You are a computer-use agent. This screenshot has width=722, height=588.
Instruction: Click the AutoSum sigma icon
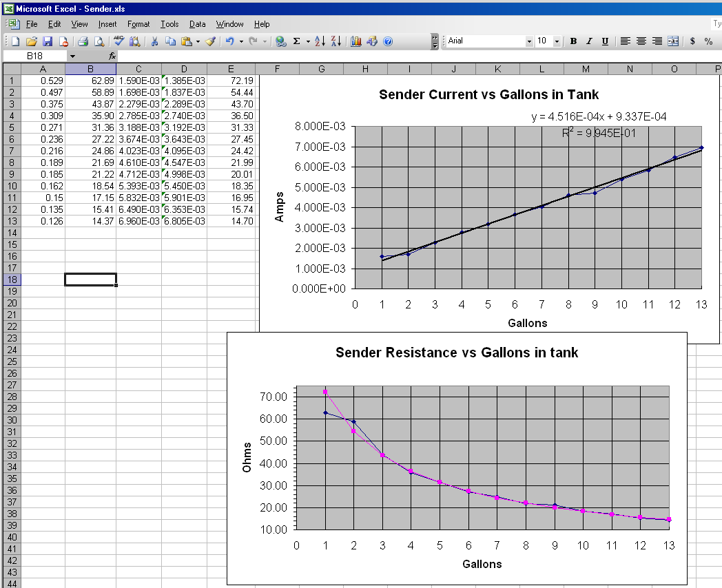click(x=296, y=41)
